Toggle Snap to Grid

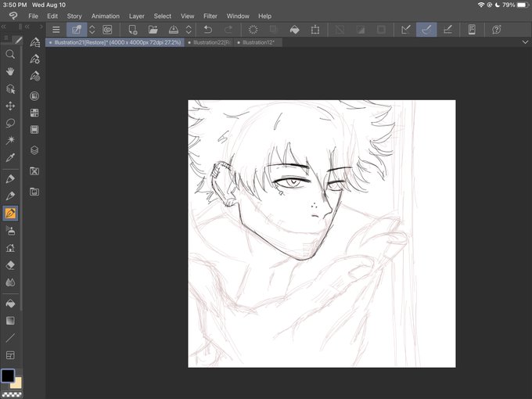coord(448,30)
